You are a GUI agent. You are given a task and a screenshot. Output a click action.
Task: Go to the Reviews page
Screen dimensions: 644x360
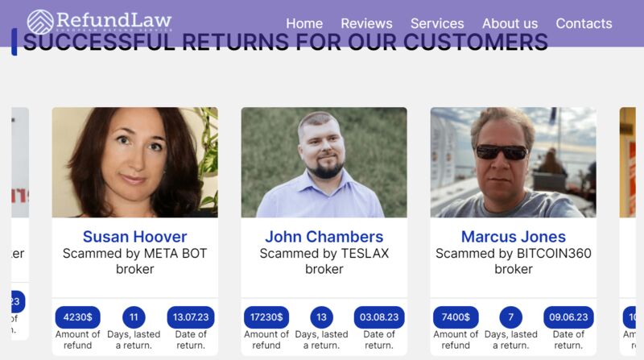tap(366, 23)
